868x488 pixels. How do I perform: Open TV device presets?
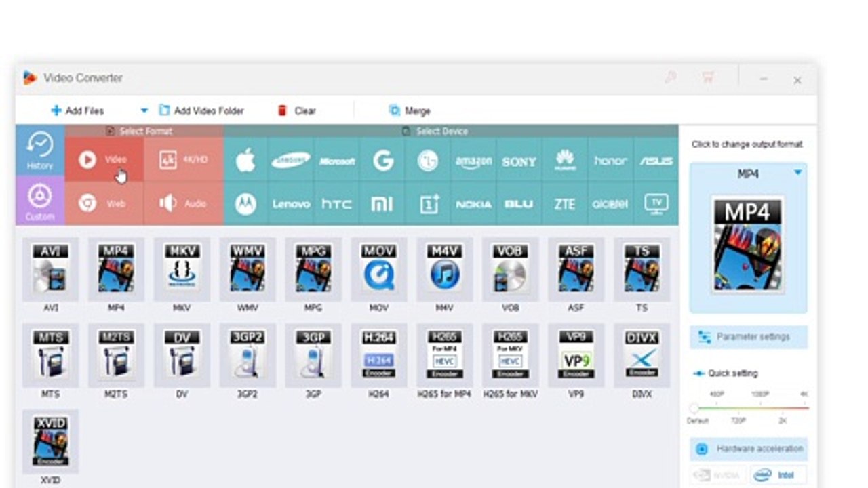point(656,203)
